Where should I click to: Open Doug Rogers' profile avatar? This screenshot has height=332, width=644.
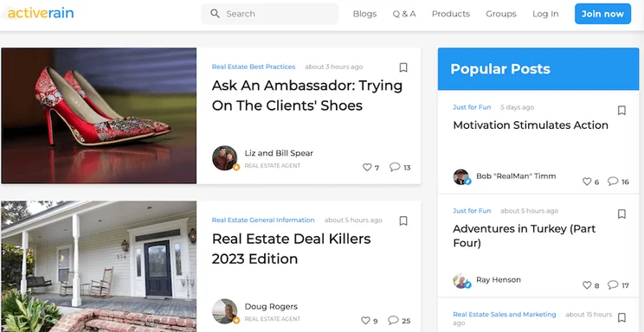(225, 311)
